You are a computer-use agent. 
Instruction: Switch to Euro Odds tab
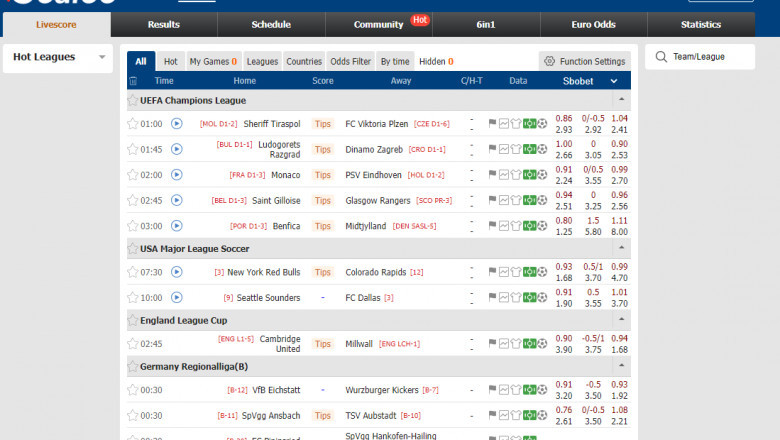click(x=593, y=24)
